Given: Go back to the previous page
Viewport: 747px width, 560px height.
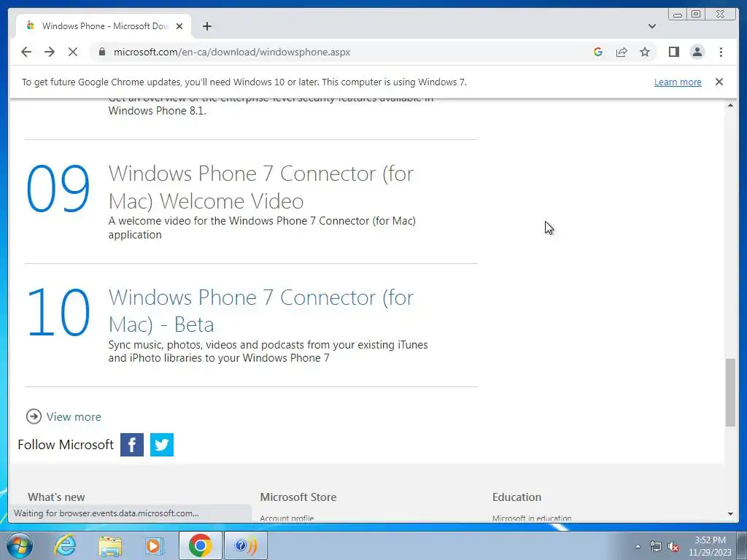Looking at the screenshot, I should (26, 52).
